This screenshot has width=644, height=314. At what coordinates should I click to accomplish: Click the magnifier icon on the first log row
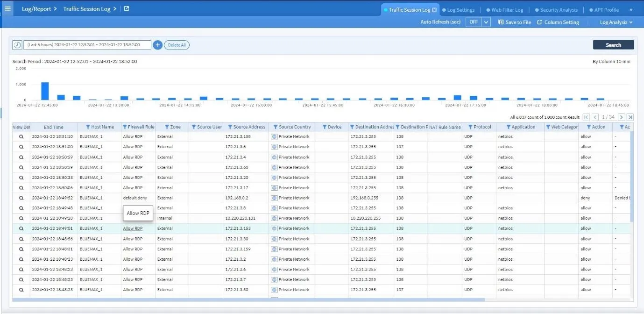[22, 136]
